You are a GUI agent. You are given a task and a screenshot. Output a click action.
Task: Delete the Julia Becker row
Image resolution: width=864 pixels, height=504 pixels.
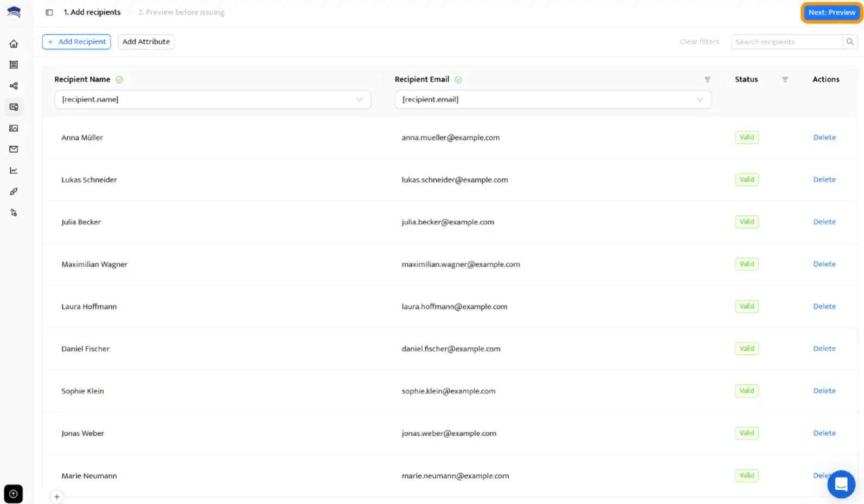click(x=824, y=222)
